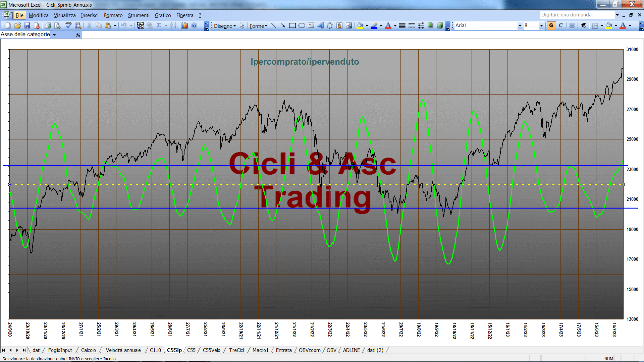
Task: Select the Arrow drawing tool
Action: point(283,25)
